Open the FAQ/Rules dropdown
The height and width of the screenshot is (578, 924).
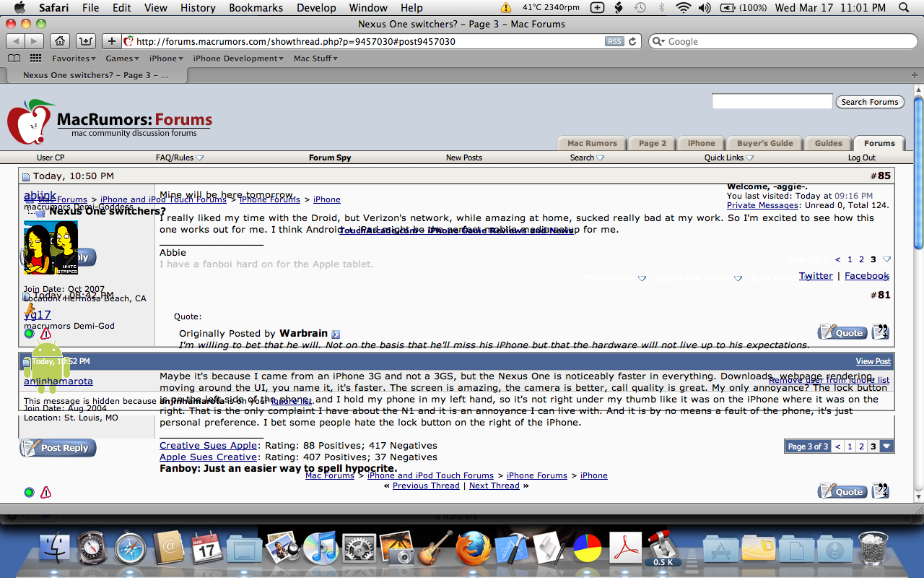180,158
